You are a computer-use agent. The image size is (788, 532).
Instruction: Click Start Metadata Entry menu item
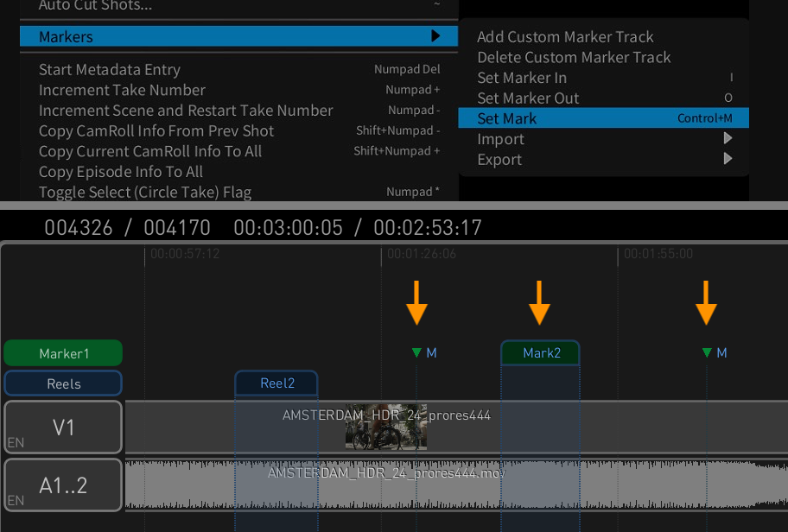pyautogui.click(x=110, y=69)
